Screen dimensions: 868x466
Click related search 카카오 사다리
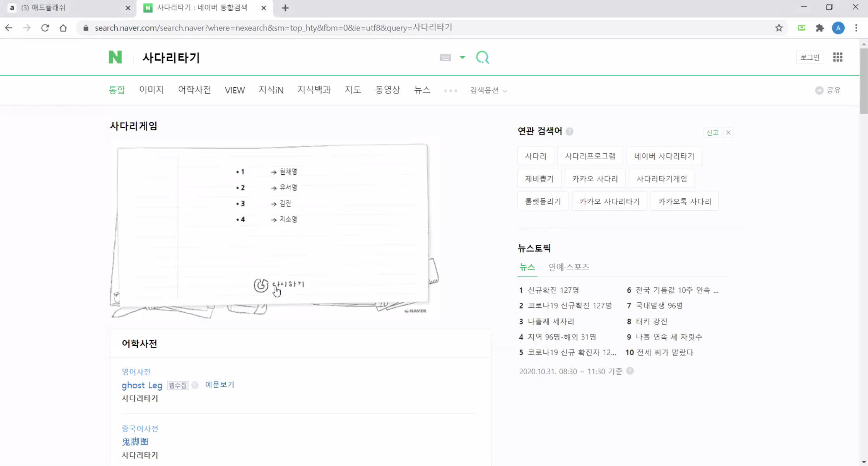595,179
